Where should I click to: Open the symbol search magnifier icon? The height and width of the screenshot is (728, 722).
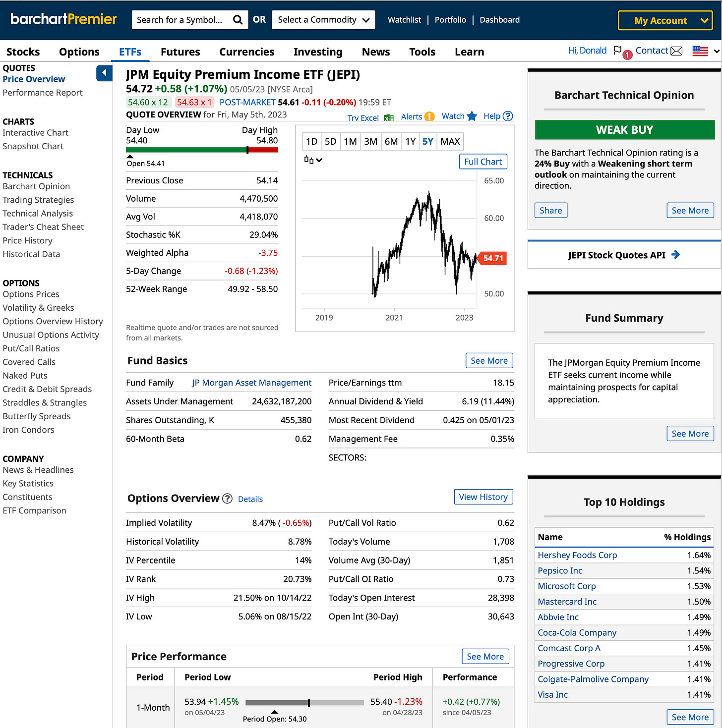click(x=238, y=19)
